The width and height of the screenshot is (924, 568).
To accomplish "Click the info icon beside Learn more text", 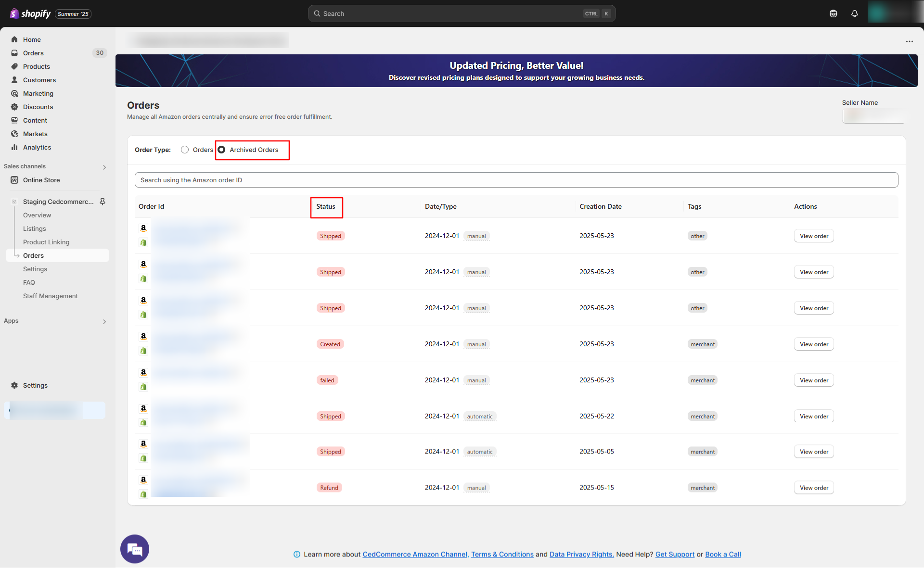I will [297, 554].
